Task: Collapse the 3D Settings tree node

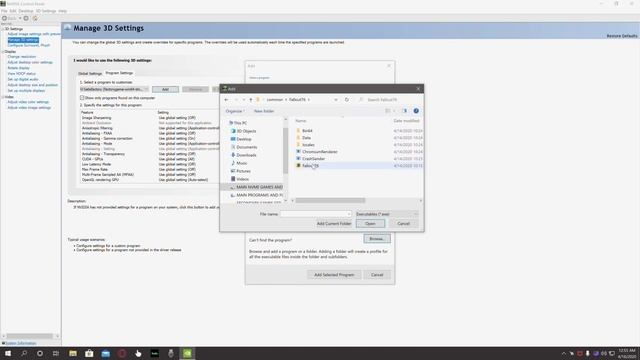Action: click(3, 29)
